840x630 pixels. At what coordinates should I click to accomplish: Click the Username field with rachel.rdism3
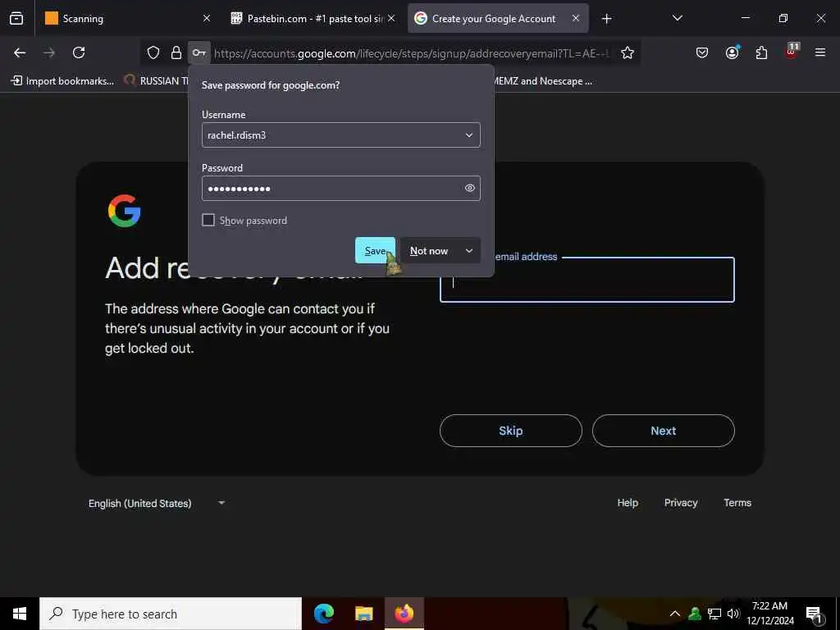coord(340,135)
